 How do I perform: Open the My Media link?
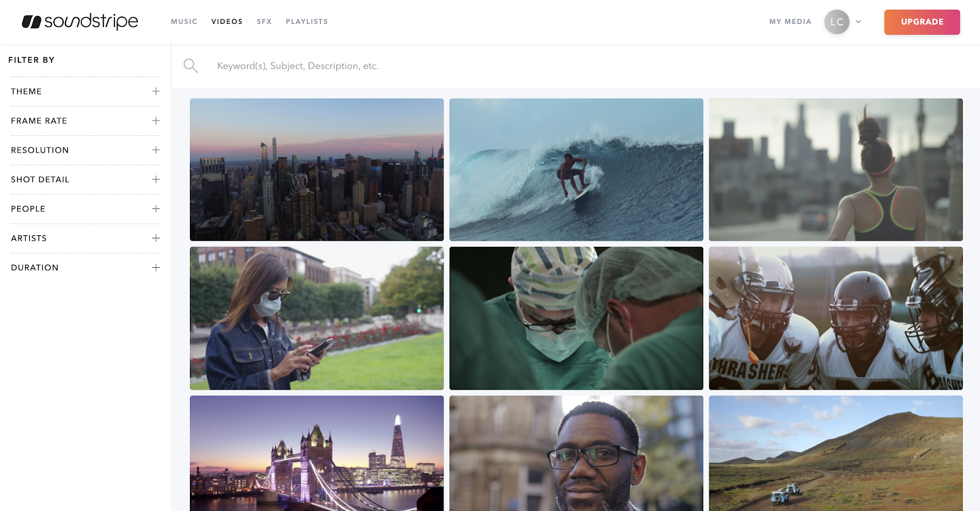pos(790,21)
